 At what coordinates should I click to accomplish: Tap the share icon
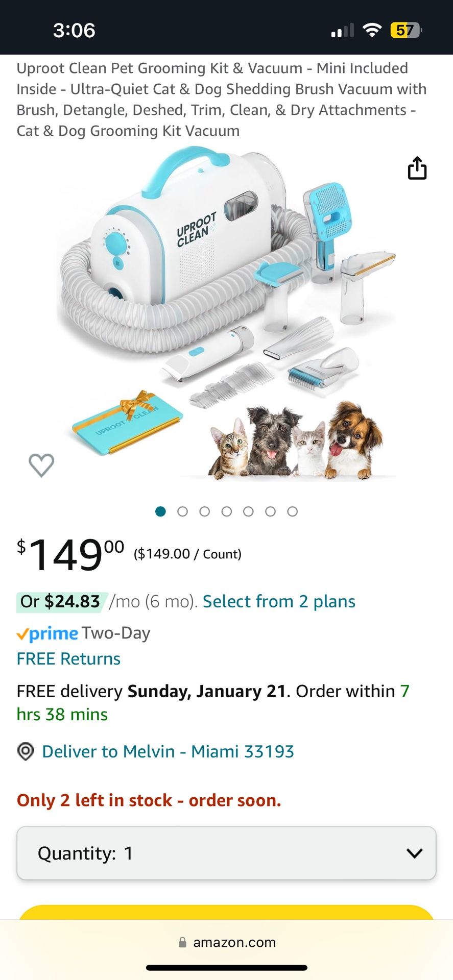click(417, 168)
